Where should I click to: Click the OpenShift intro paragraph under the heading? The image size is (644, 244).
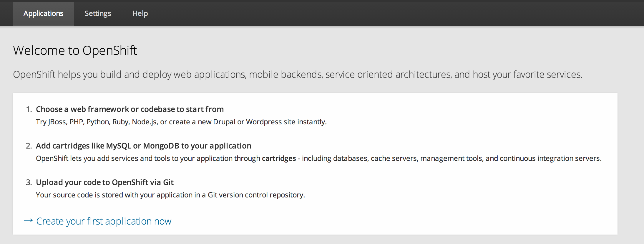(x=297, y=75)
